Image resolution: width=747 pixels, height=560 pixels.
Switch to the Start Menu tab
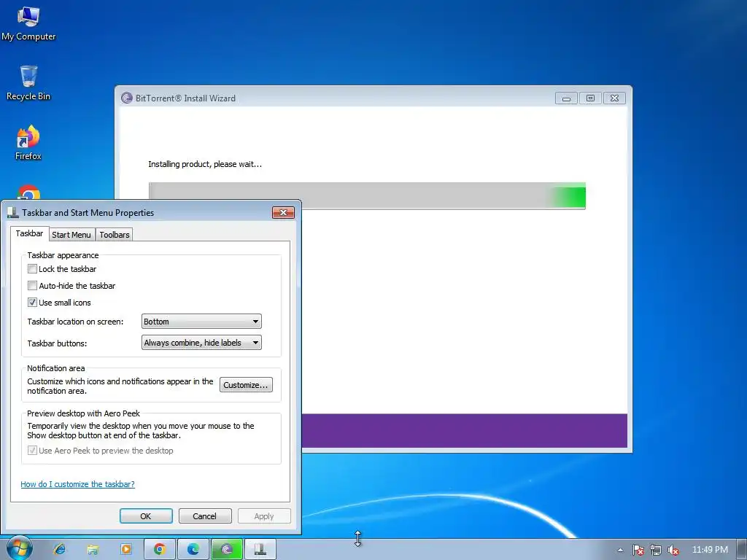pyautogui.click(x=71, y=235)
